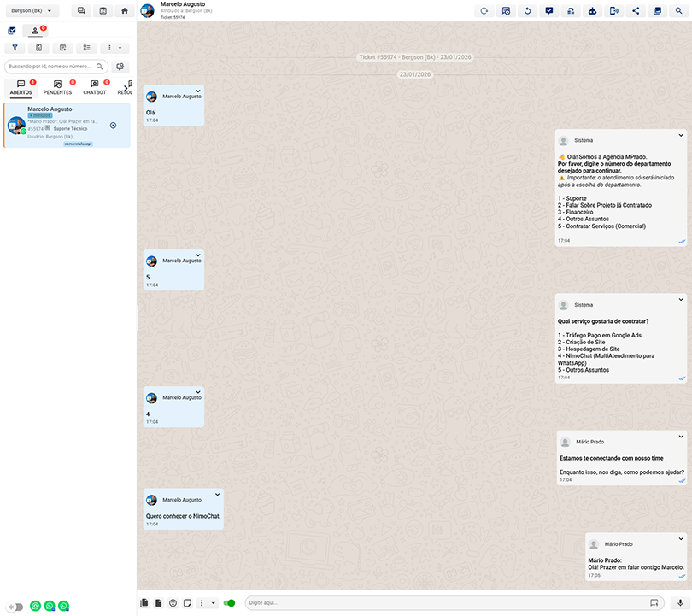Click the home icon in top bar
The width and height of the screenshot is (692, 616).
pos(125,10)
